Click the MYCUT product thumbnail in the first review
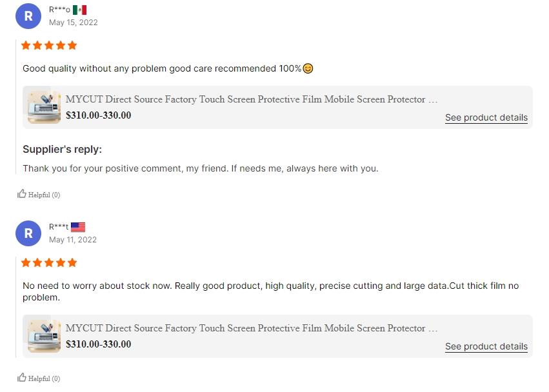 (x=44, y=107)
